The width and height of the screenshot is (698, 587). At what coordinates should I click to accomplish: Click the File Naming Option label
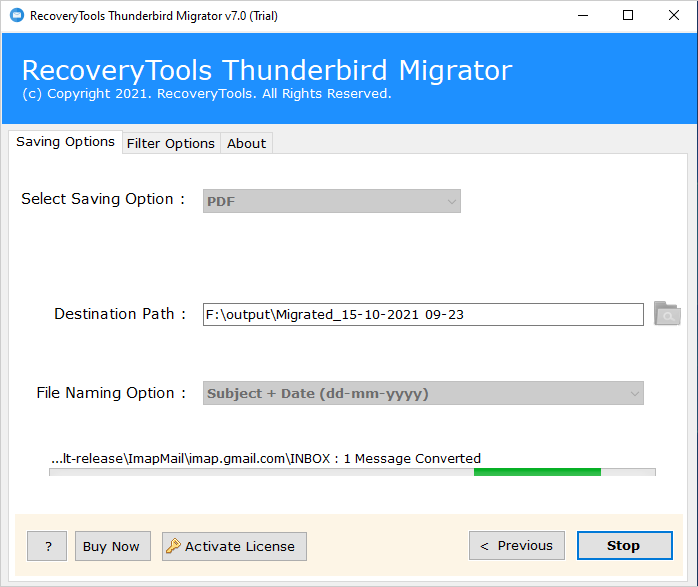pyautogui.click(x=111, y=393)
